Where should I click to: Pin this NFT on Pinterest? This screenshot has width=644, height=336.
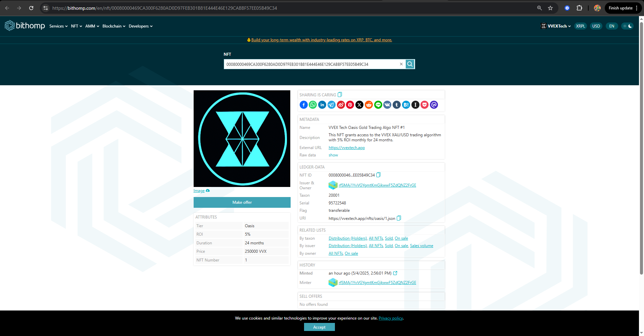pyautogui.click(x=350, y=105)
